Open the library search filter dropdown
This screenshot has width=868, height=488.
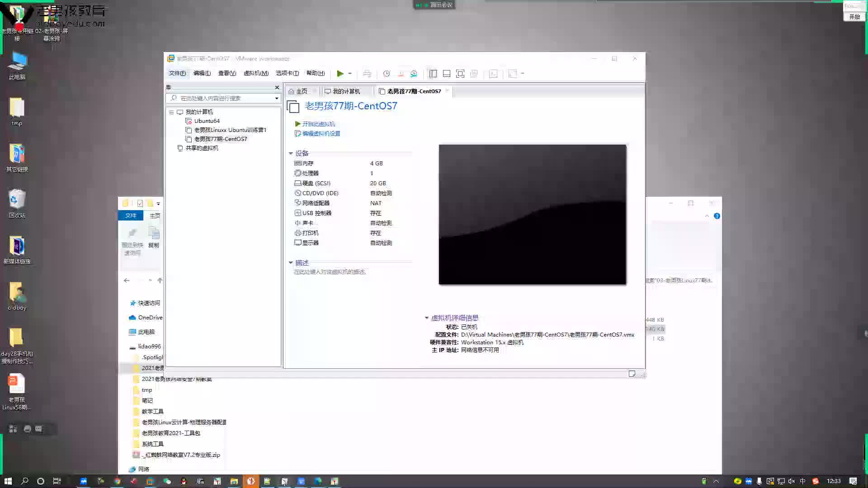(x=277, y=99)
